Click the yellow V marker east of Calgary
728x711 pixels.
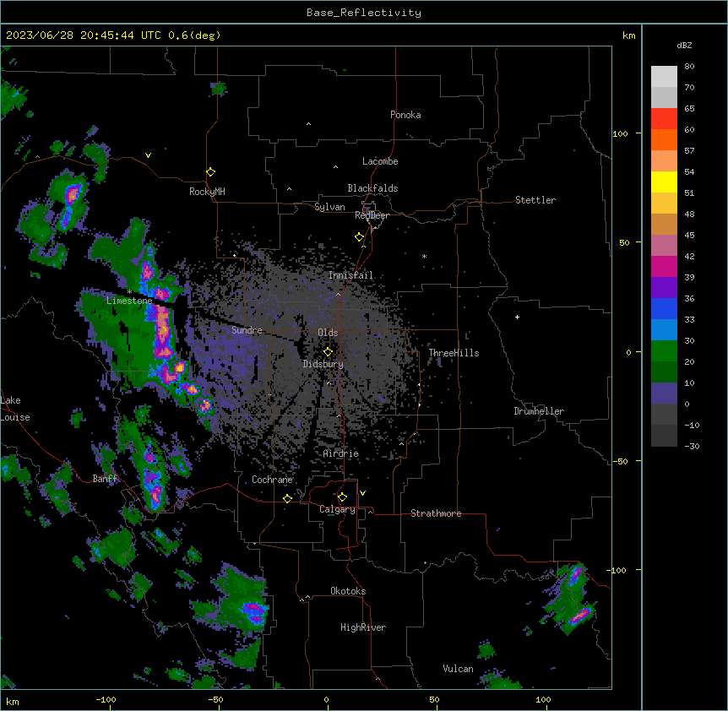(362, 493)
